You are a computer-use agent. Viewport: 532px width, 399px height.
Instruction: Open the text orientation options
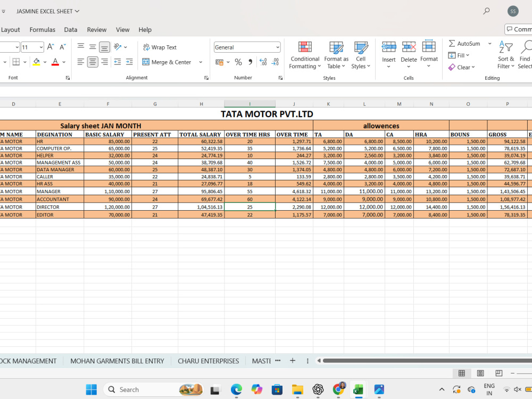(118, 47)
